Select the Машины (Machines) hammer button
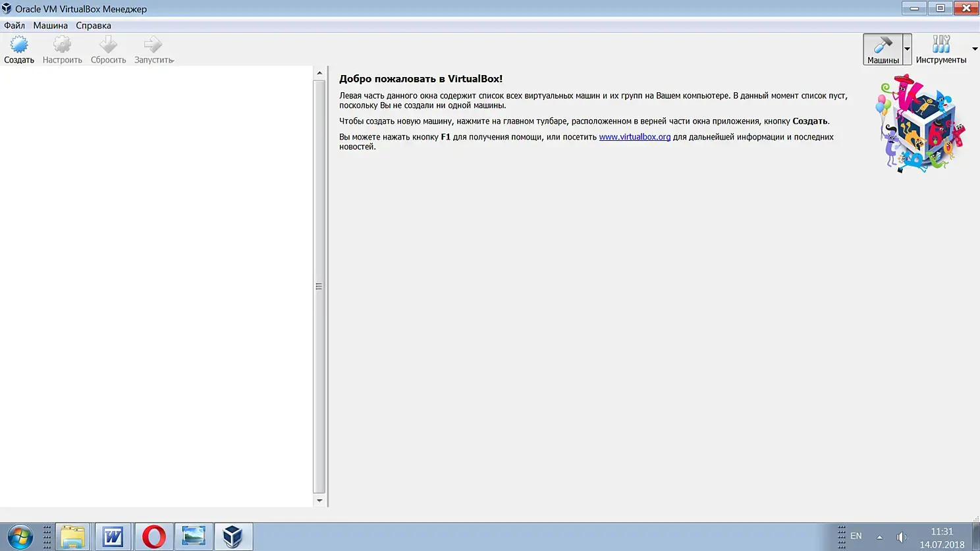This screenshot has width=980, height=551. tap(883, 49)
